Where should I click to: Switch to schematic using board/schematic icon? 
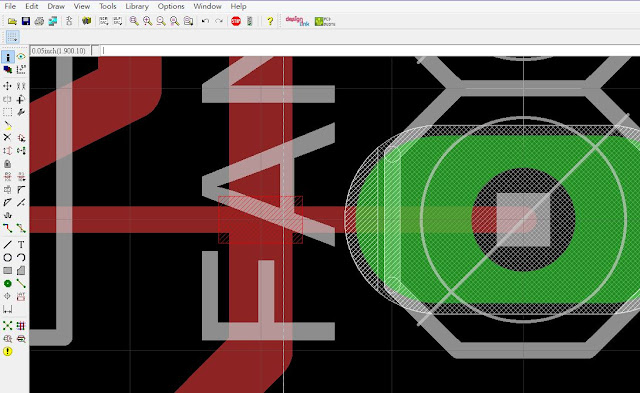coord(69,21)
